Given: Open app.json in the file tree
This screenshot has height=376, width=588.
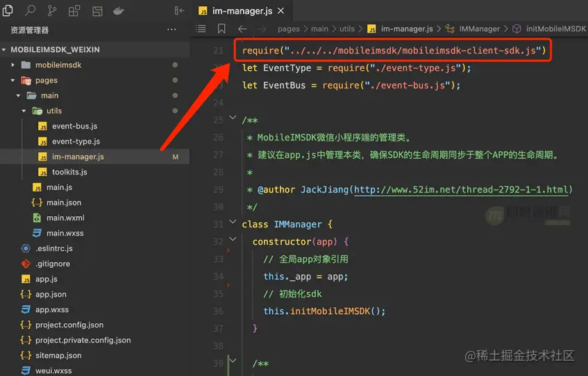Looking at the screenshot, I should pyautogui.click(x=51, y=294).
